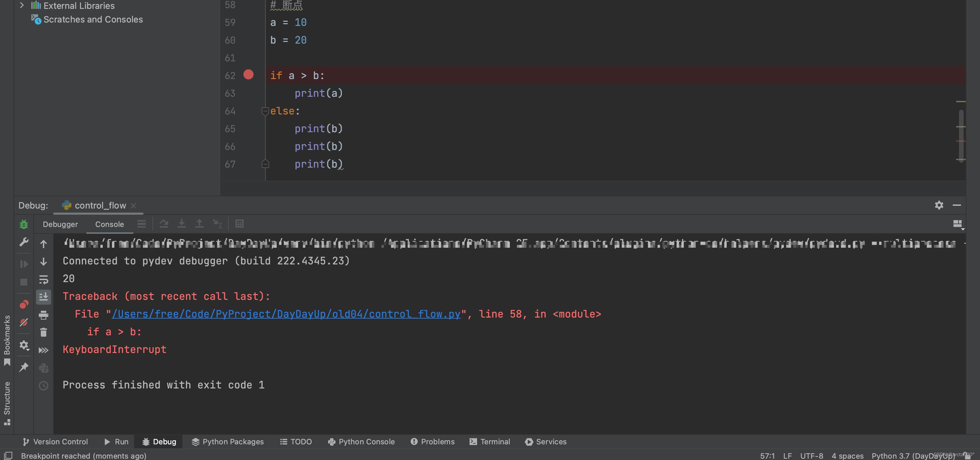
Task: Collapse the else block fold marker
Action: [265, 111]
